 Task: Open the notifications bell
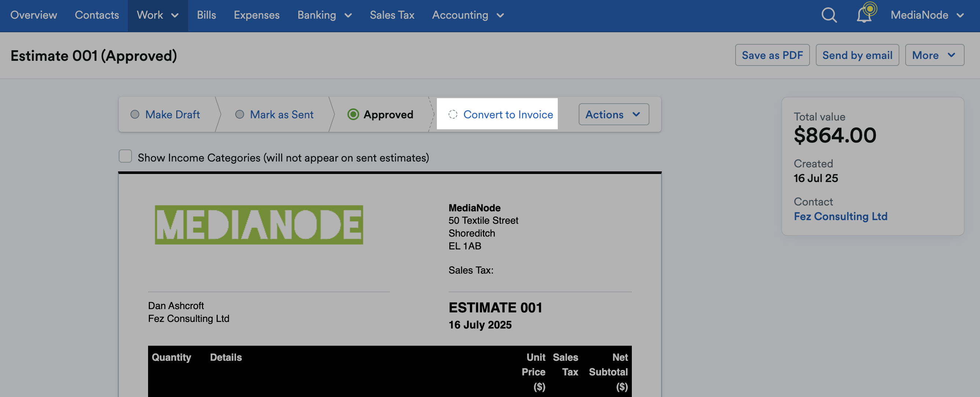[x=864, y=15]
